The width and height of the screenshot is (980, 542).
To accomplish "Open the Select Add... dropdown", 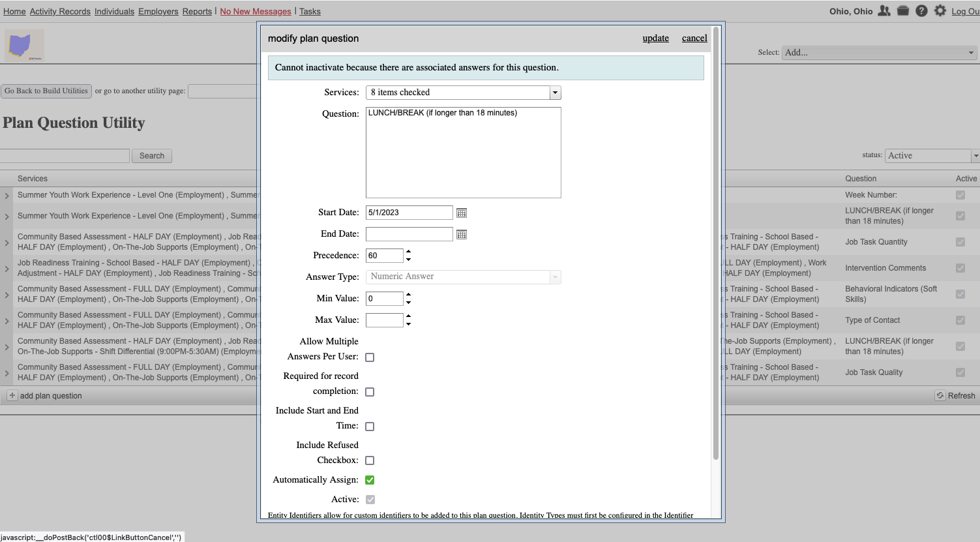I will 879,52.
